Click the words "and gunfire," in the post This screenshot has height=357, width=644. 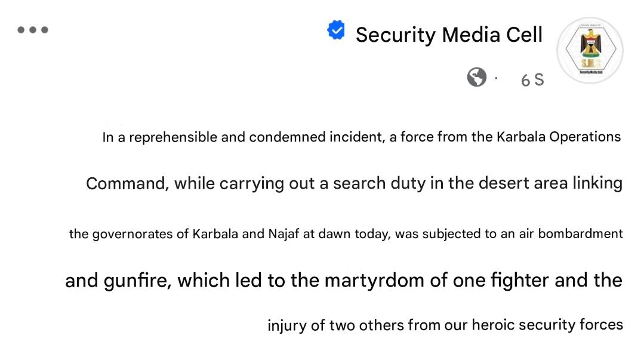[x=119, y=281]
